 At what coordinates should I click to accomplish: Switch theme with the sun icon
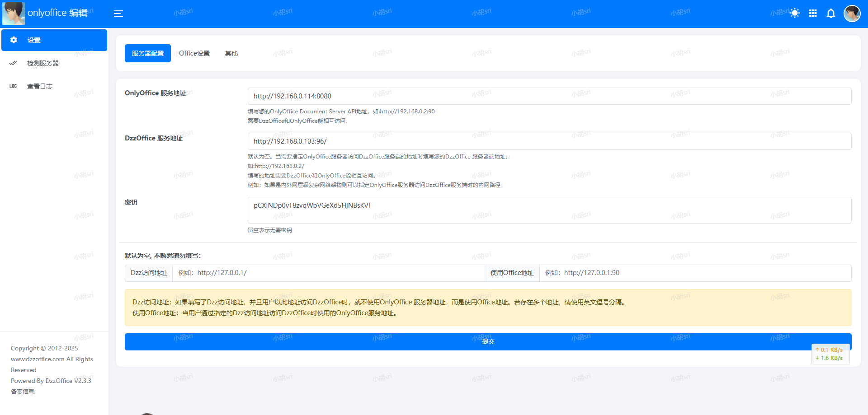point(795,14)
